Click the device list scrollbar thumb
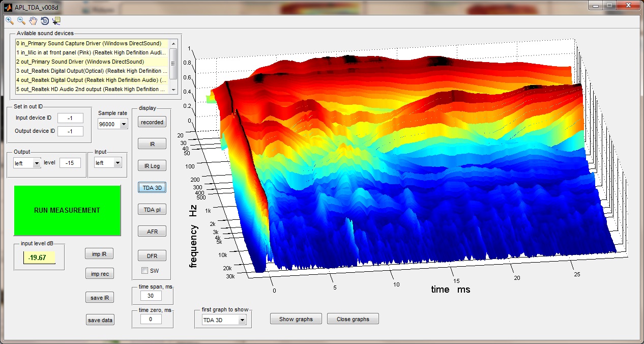This screenshot has width=644, height=344. click(173, 63)
